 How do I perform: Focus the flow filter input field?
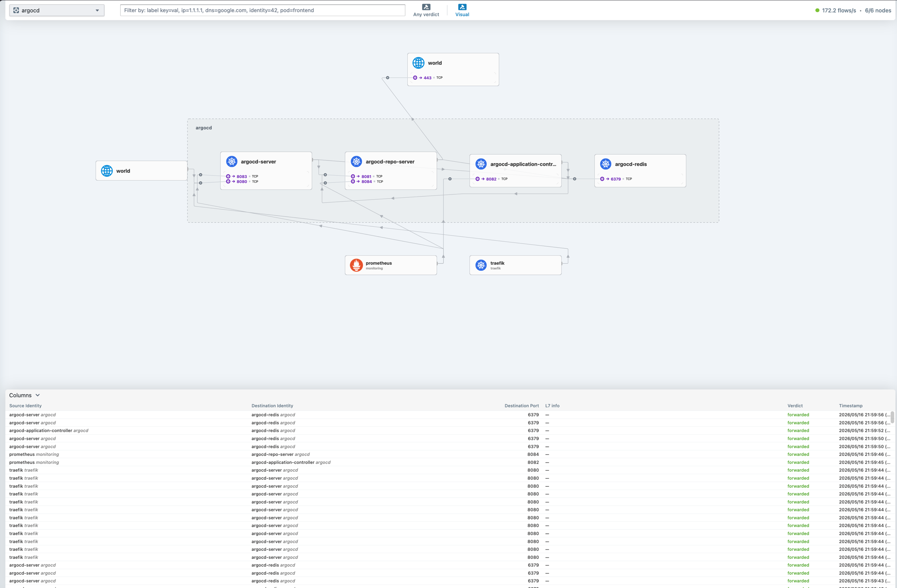(x=262, y=10)
